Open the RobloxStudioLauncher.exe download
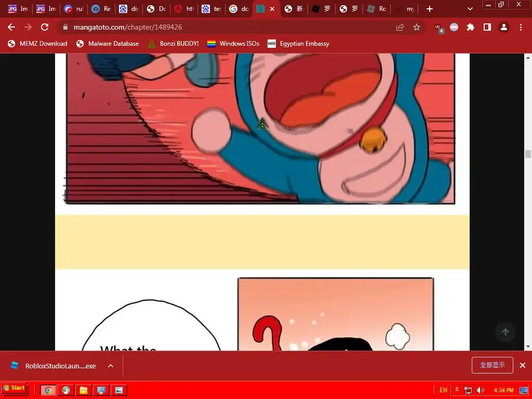Viewport: 532px width, 399px height. point(54,366)
